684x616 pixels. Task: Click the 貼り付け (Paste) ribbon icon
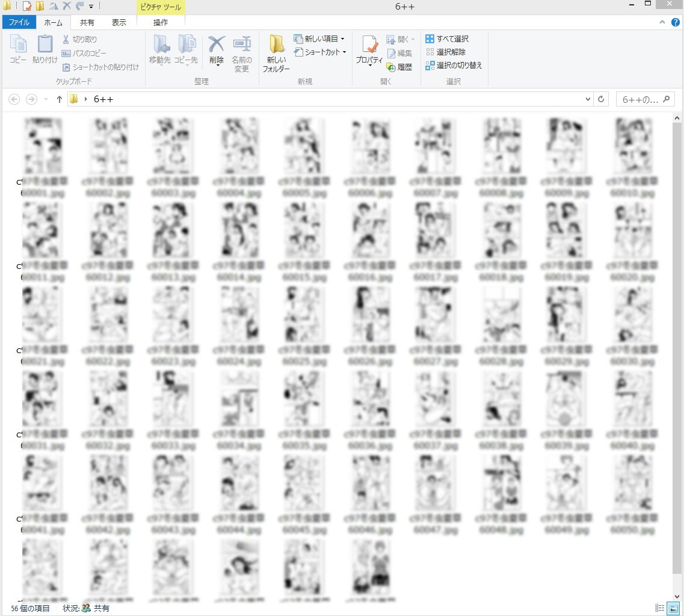[45, 49]
